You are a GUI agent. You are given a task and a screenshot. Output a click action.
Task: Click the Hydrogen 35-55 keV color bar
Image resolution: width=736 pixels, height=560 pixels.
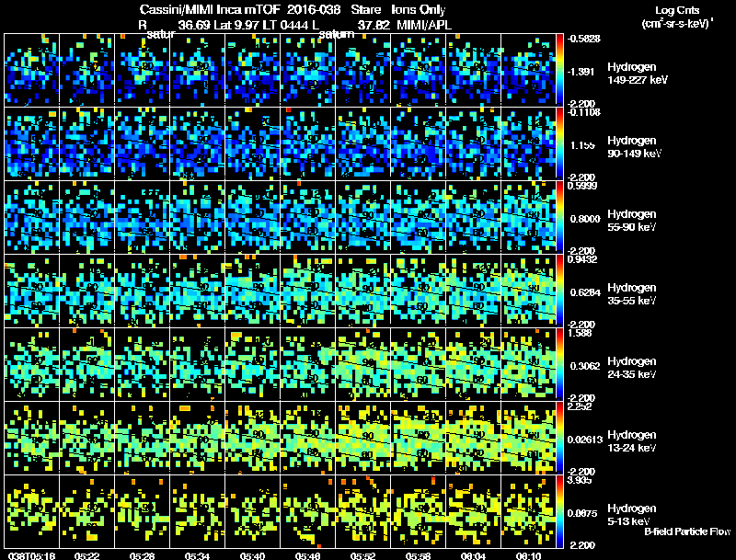559,290
